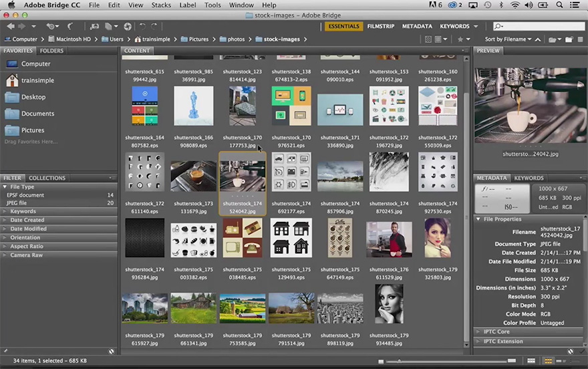The image size is (588, 369).
Task: Filter by EPSF document
Action: [x=59, y=195]
